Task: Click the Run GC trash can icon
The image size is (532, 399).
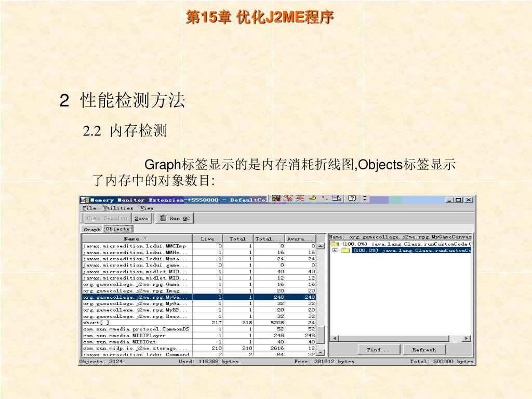Action: click(163, 218)
